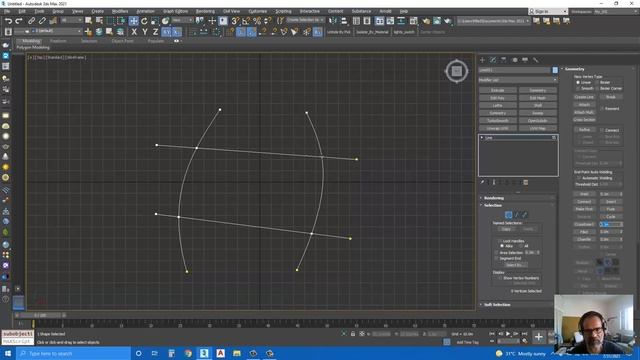The image size is (640, 360).
Task: Enable the Show Vertex Numbers checkbox
Action: pyautogui.click(x=500, y=278)
